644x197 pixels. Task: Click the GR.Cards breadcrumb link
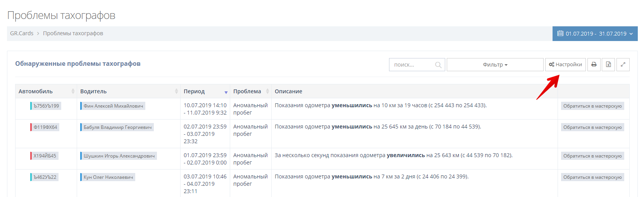(22, 33)
